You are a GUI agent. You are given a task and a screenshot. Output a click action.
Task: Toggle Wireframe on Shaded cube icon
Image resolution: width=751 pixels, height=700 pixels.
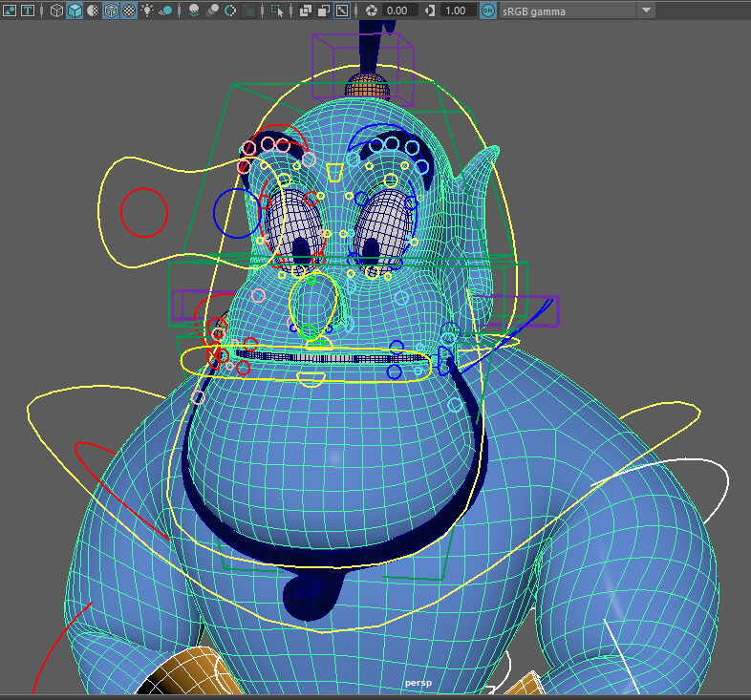click(111, 11)
